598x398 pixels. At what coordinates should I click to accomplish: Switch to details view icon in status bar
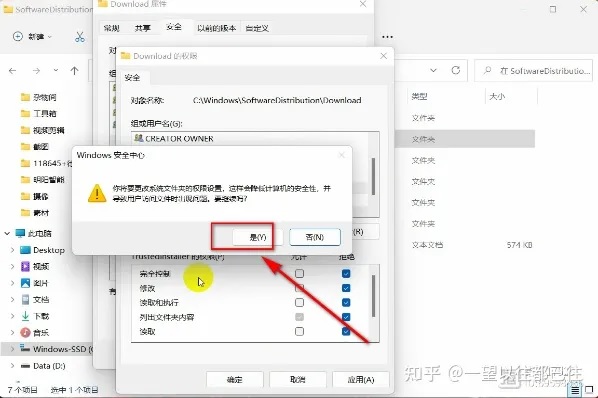tap(575, 390)
